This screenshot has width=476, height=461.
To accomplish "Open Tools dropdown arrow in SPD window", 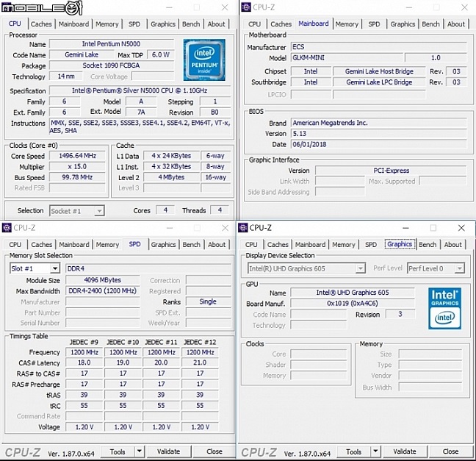I will [140, 451].
